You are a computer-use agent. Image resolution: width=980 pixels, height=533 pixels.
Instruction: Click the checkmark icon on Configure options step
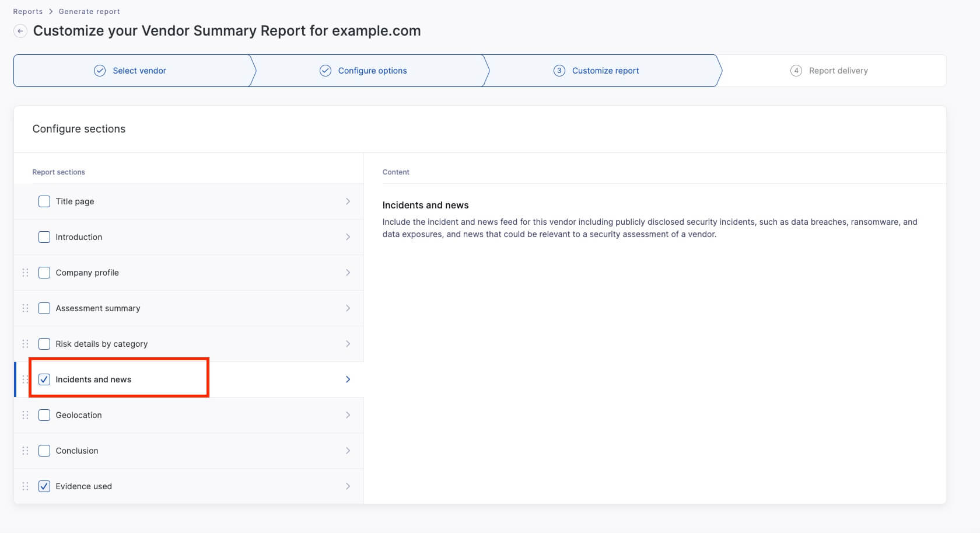pos(325,71)
